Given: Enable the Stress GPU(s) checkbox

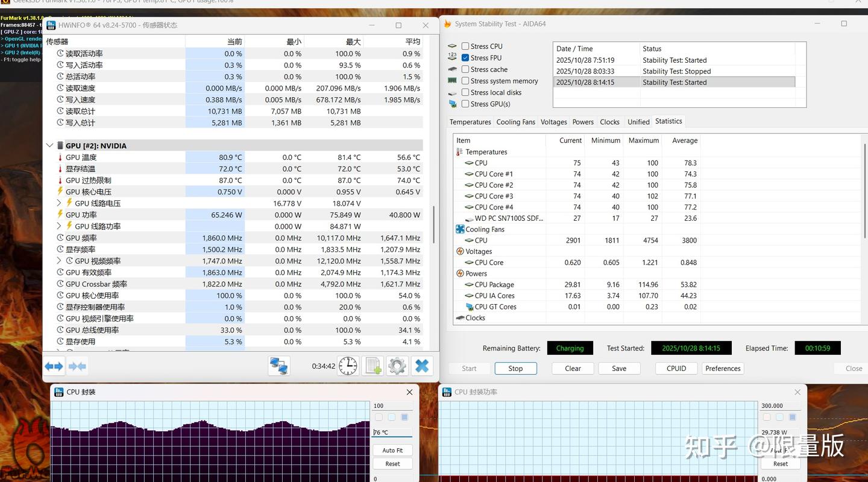Looking at the screenshot, I should [x=465, y=104].
